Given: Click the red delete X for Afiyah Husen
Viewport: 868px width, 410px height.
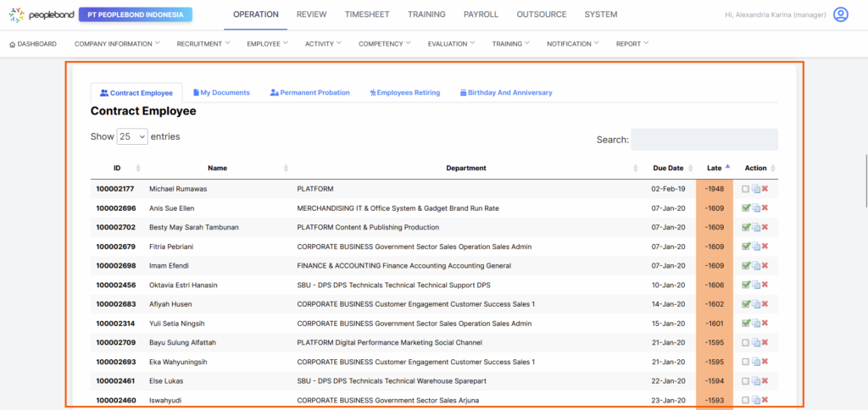Looking at the screenshot, I should pyautogui.click(x=765, y=304).
